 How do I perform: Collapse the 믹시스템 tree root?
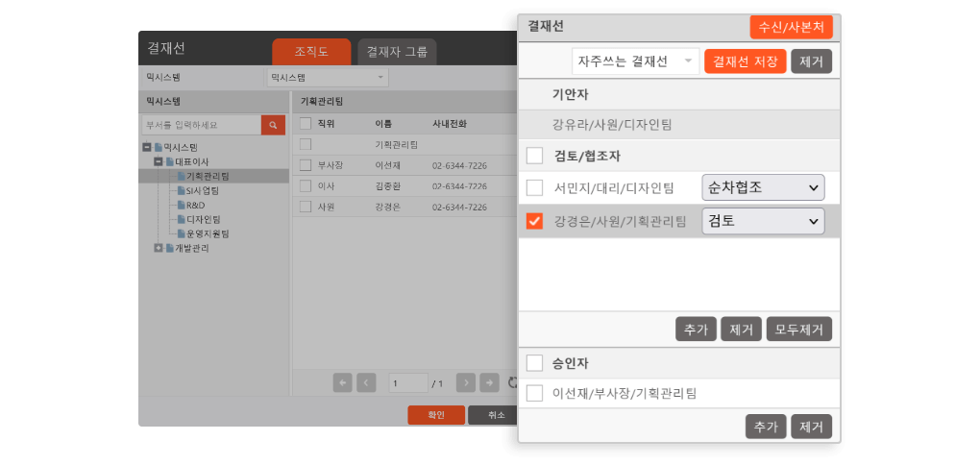[147, 148]
